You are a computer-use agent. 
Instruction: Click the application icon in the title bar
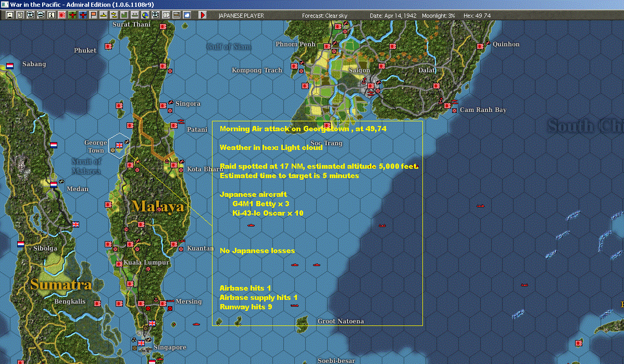point(4,4)
